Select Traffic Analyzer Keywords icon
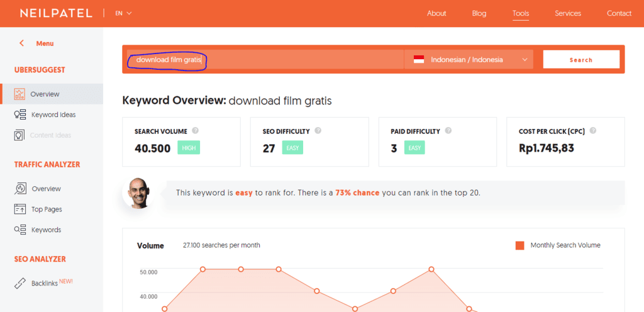The width and height of the screenshot is (644, 312). click(20, 230)
